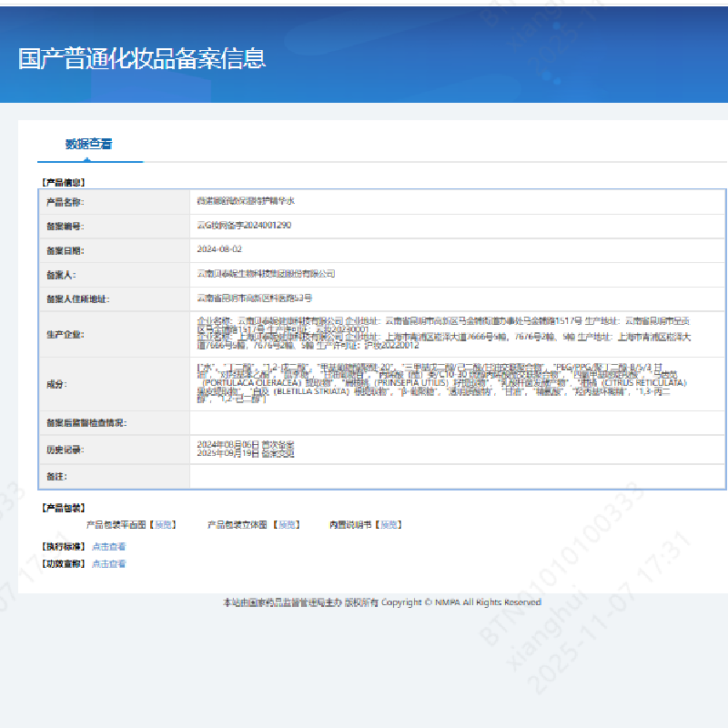The height and width of the screenshot is (728, 728).
Task: Click 点击查看 next to 功效宣称
Action: coord(108,564)
